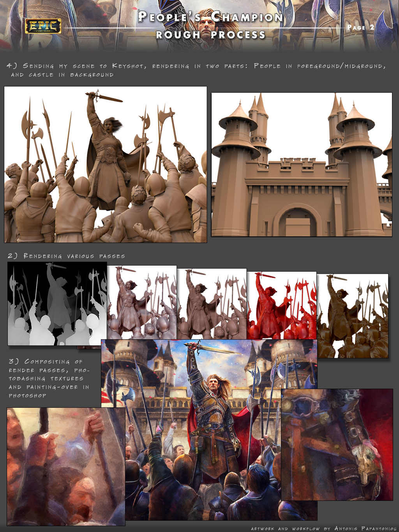
Task: View the armor close-up painting detail
Action: click(x=337, y=444)
